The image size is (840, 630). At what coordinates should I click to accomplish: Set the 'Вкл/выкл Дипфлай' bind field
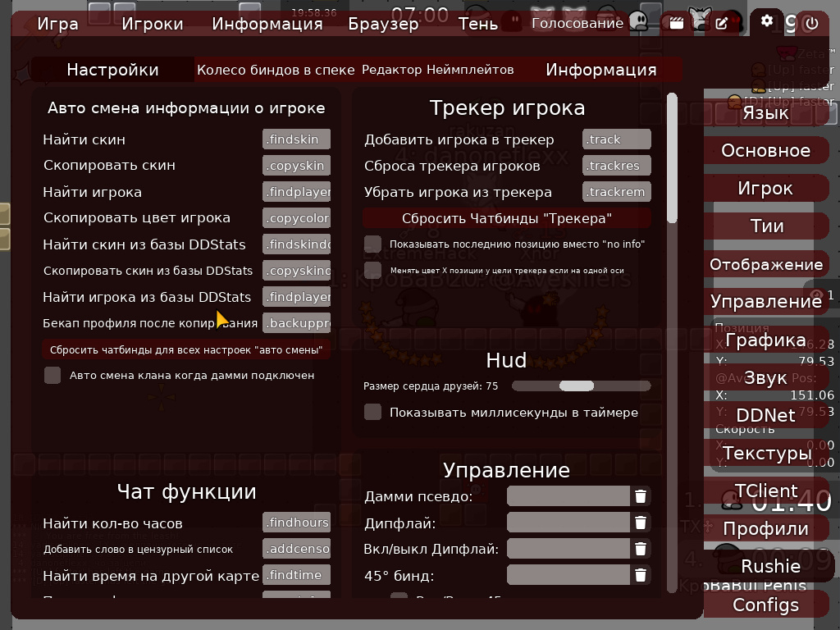pyautogui.click(x=568, y=549)
